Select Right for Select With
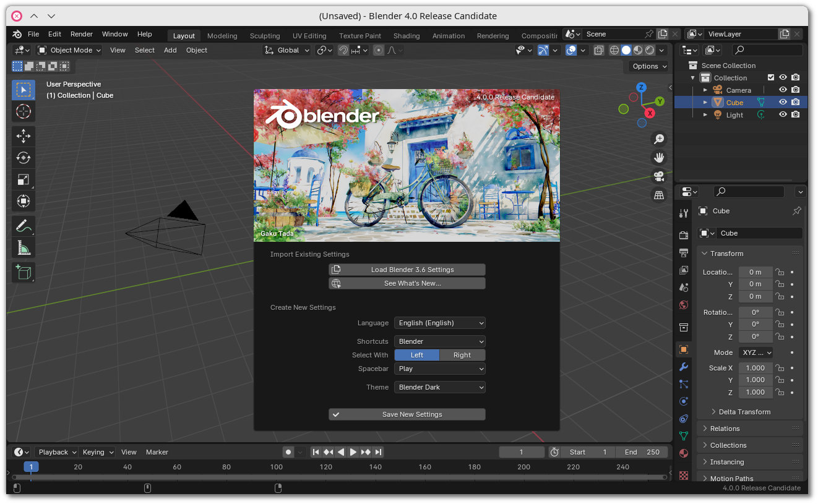Screen dimensions: 818x504 coord(462,355)
